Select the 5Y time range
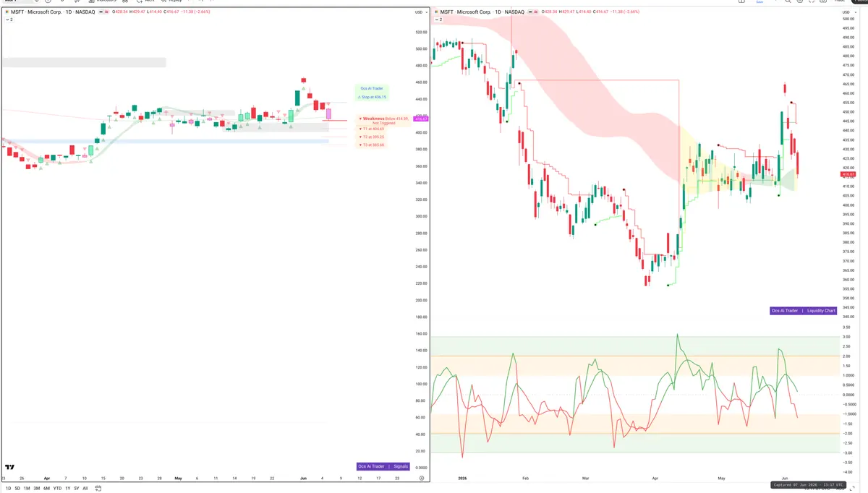The width and height of the screenshot is (868, 493). point(76,488)
